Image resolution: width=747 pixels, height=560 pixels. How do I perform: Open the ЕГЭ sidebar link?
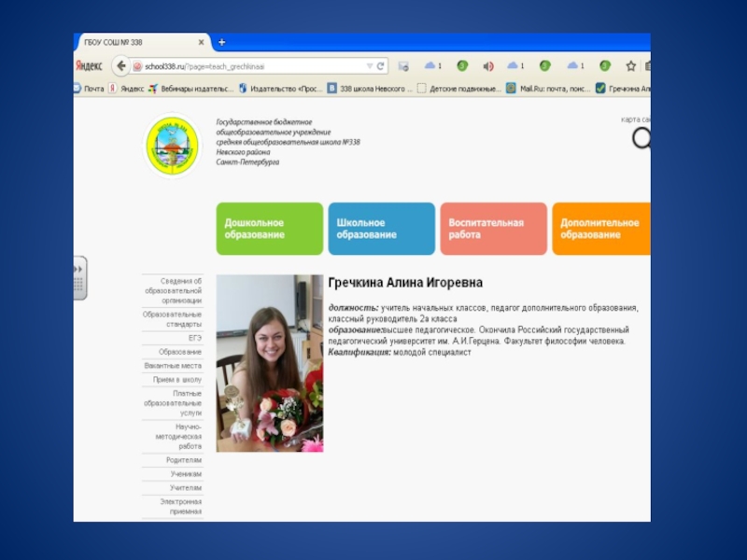194,337
